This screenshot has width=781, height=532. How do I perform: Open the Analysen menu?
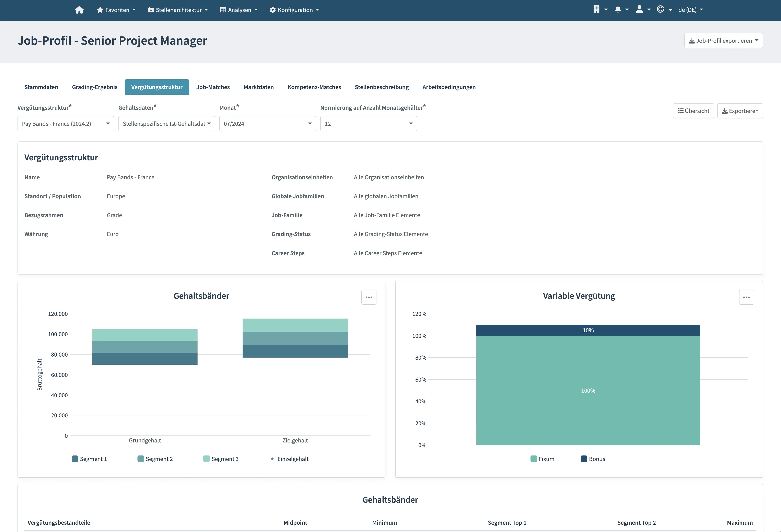[x=239, y=10]
